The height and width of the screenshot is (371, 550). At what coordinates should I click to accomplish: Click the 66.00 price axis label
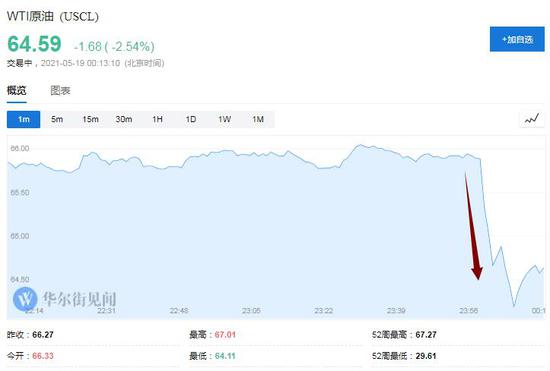(20, 148)
